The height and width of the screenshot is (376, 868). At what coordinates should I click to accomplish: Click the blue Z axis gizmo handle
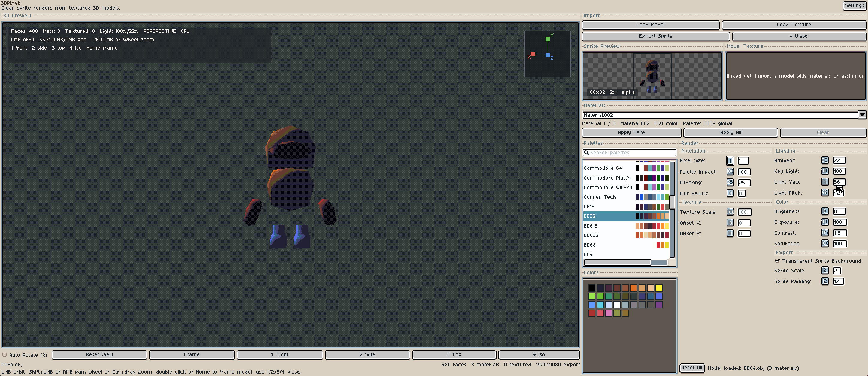pyautogui.click(x=548, y=55)
